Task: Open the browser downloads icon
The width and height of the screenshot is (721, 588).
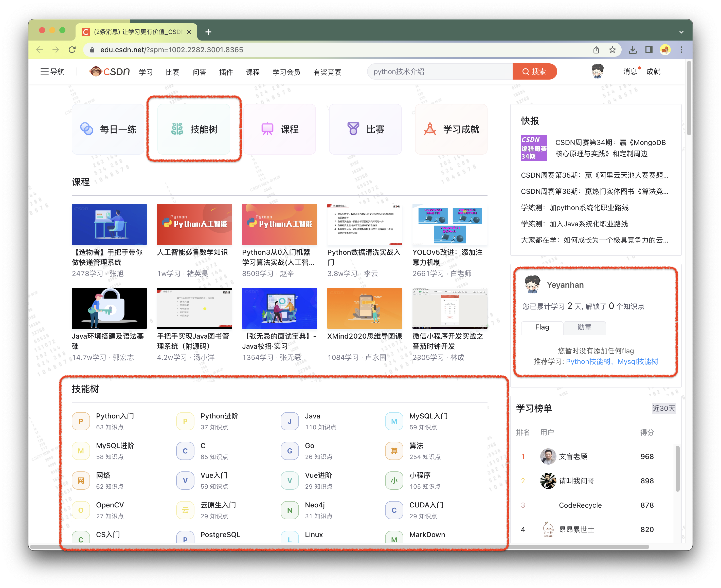Action: (x=632, y=50)
